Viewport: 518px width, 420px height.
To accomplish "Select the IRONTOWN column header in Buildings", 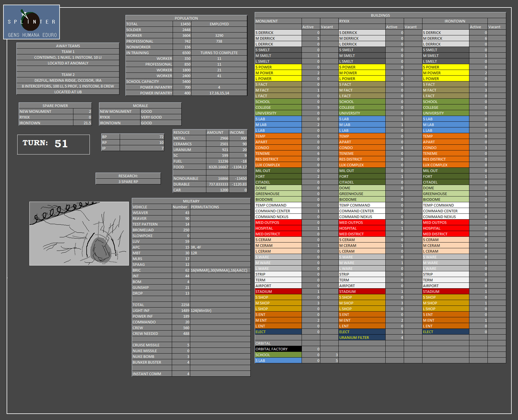I will click(x=455, y=21).
